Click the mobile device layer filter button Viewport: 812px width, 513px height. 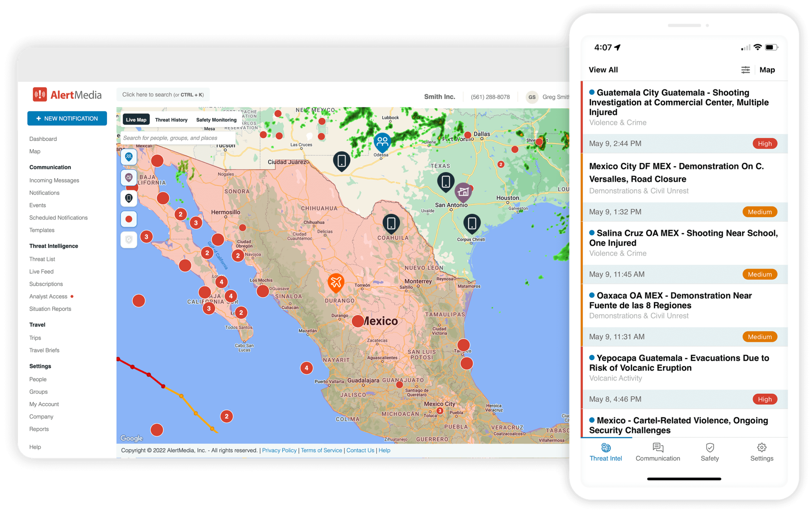click(x=129, y=198)
